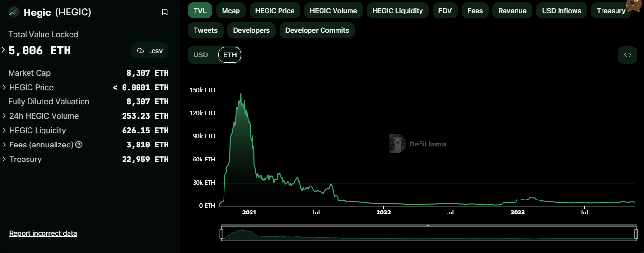The width and height of the screenshot is (644, 253).
Task: Toggle the Fees chart metric
Action: click(x=475, y=11)
